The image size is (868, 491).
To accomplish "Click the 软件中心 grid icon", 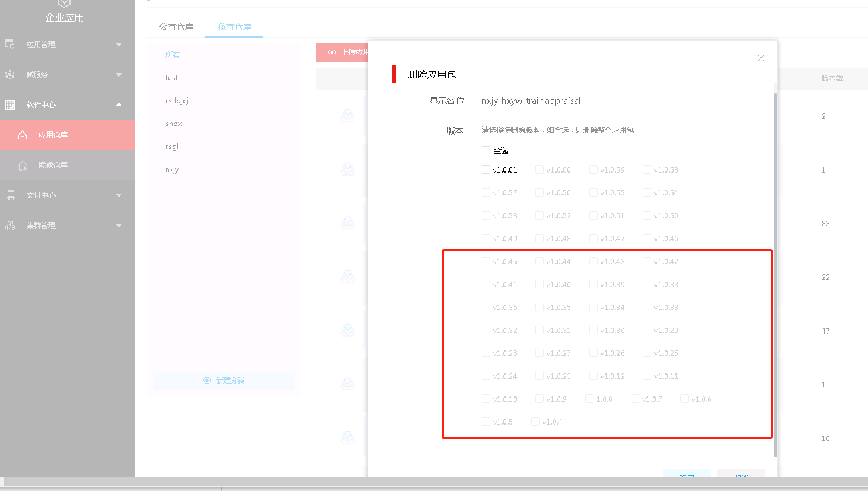I will (10, 104).
